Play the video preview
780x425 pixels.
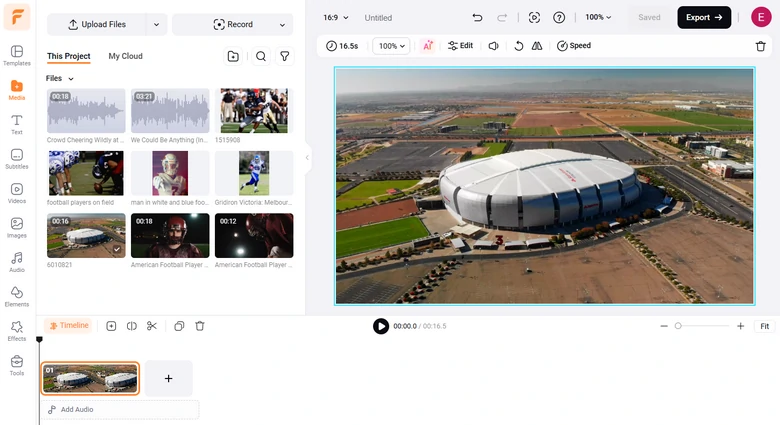[x=381, y=326]
